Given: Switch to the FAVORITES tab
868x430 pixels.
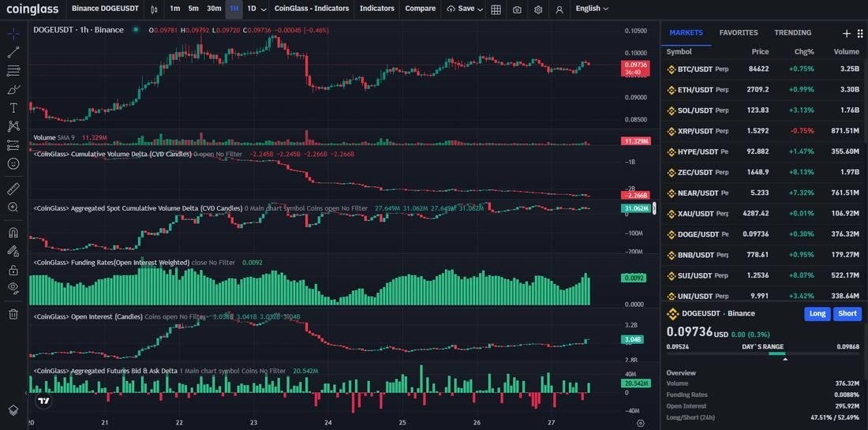Looking at the screenshot, I should pos(739,32).
